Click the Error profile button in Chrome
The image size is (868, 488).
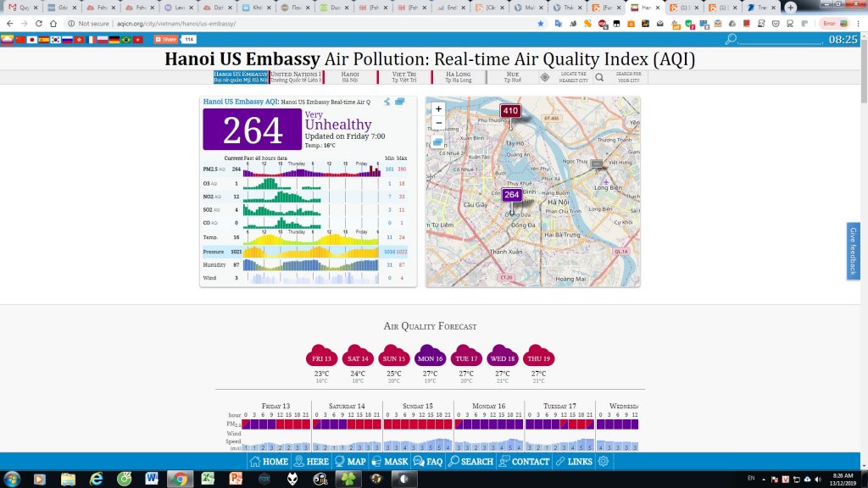pos(835,24)
